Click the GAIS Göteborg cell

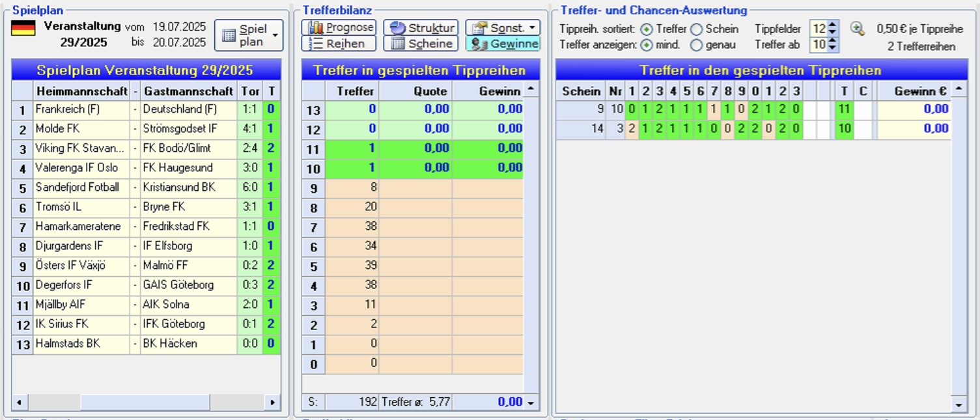pyautogui.click(x=189, y=285)
